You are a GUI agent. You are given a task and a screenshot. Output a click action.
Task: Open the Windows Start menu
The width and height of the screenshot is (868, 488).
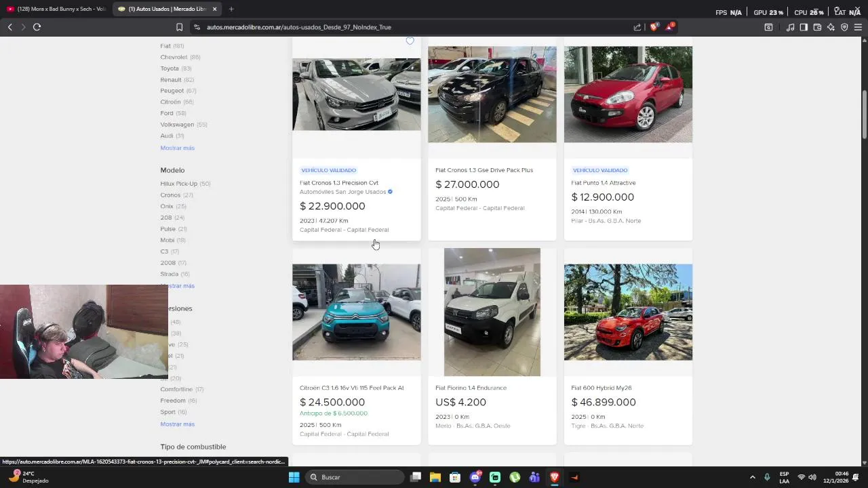pos(294,477)
